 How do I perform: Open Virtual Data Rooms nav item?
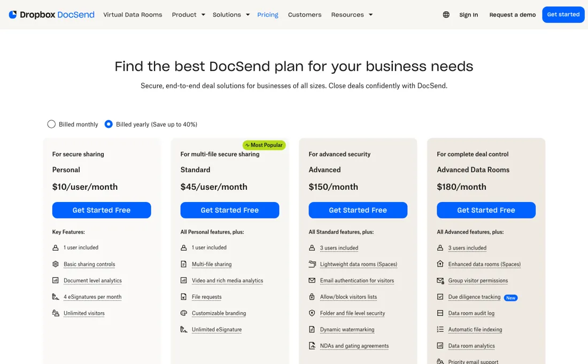(x=133, y=14)
